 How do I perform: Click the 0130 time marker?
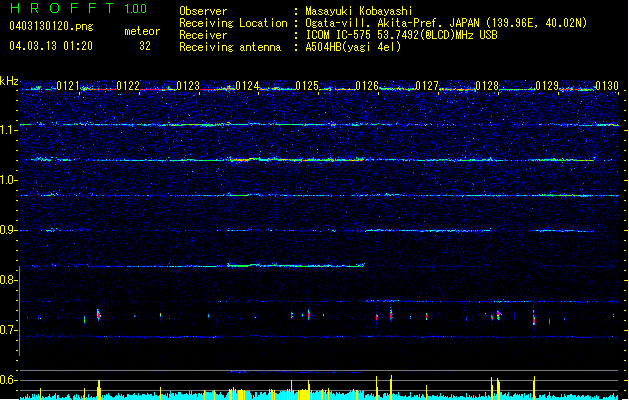(607, 86)
